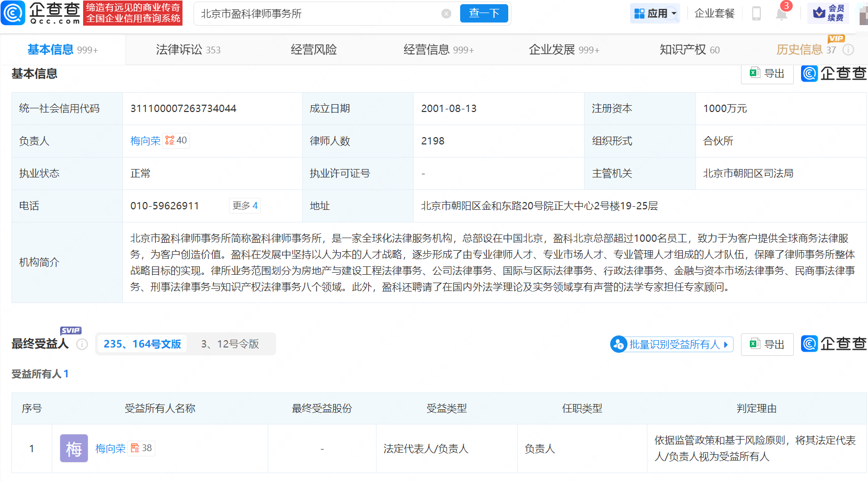
Task: Open the 应用 dropdown menu
Action: click(x=655, y=14)
